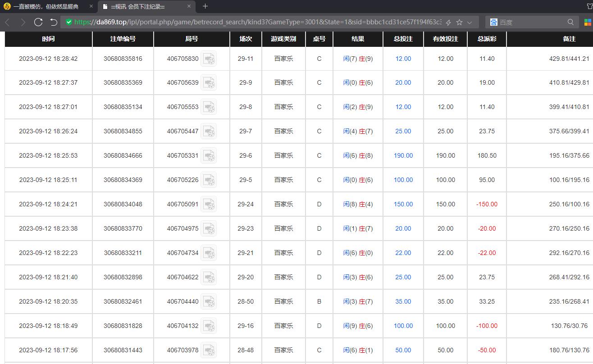Click timestamp 2023-09-12 18:24:21
Screen dimensions: 593x364
[x=48, y=205]
